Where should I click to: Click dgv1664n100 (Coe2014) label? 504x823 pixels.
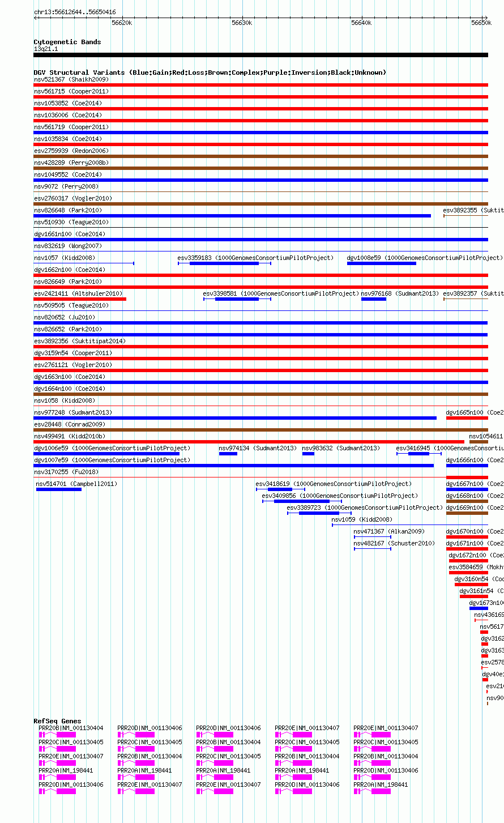tap(70, 389)
